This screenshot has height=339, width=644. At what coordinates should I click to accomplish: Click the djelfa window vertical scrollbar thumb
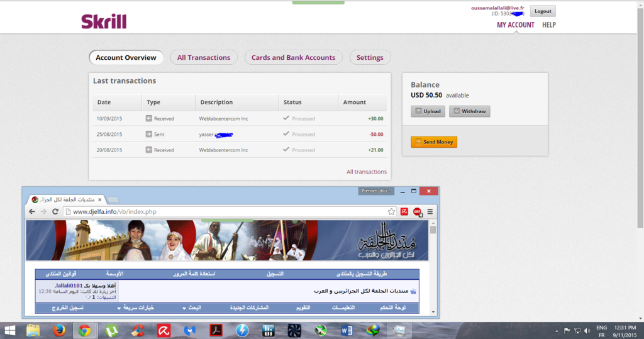tap(433, 230)
